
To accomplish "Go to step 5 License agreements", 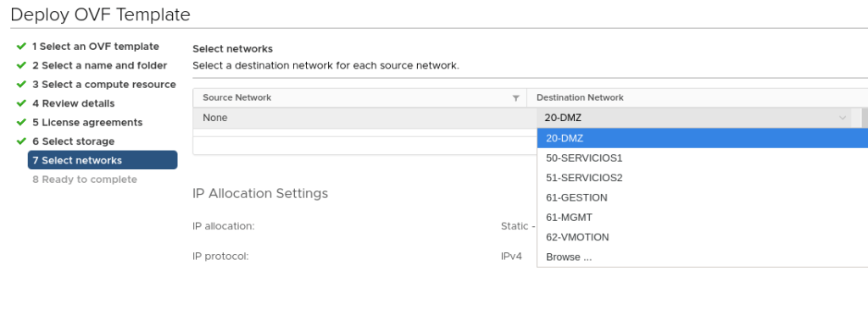I will tap(87, 123).
